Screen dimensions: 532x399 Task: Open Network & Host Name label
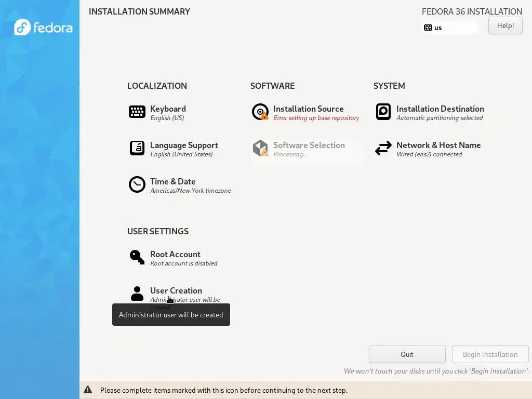pyautogui.click(x=438, y=145)
